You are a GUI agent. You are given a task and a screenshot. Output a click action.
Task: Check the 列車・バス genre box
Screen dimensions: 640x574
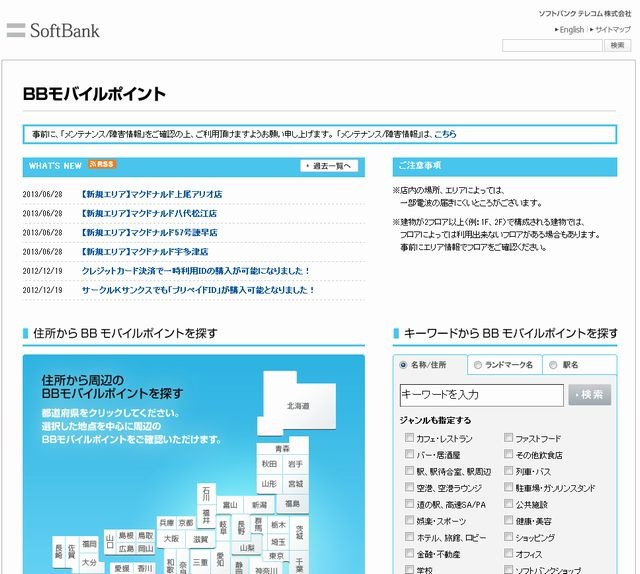click(x=508, y=471)
